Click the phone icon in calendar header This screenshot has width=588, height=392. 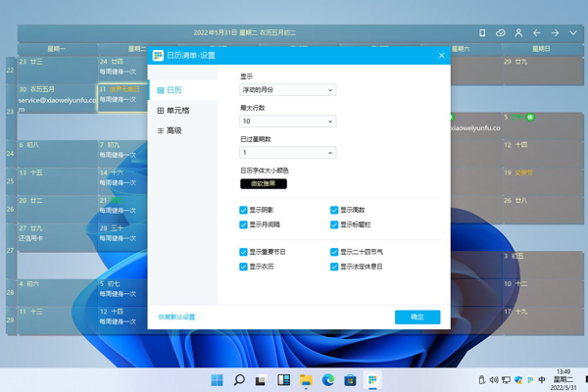[482, 32]
